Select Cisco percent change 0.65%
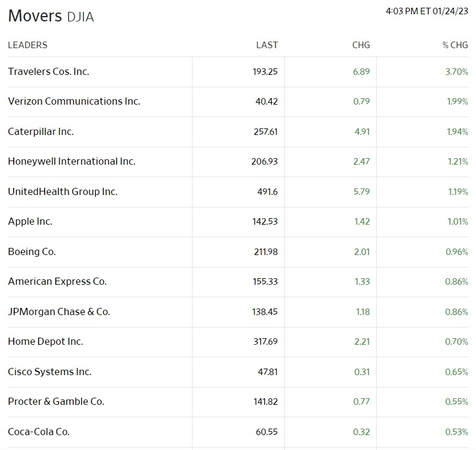 point(456,372)
